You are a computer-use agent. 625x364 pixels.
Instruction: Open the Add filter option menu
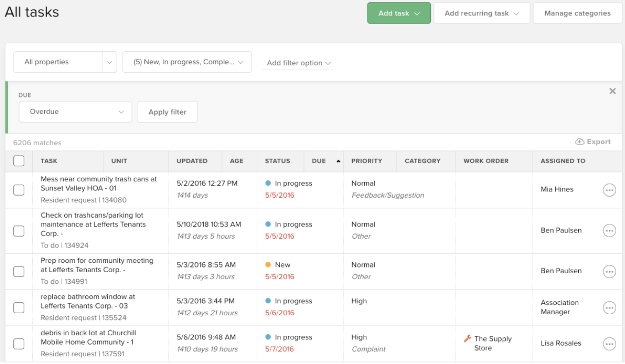point(298,63)
